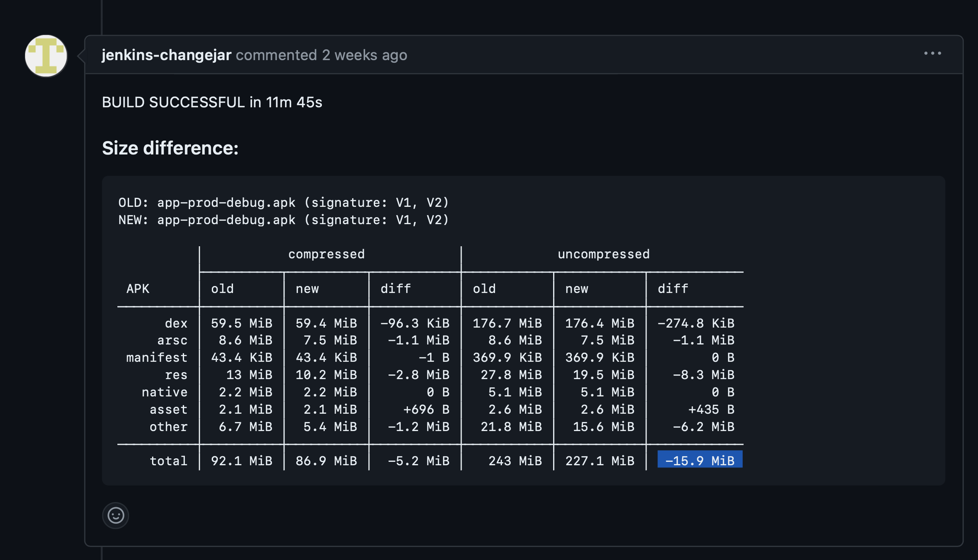Screen dimensions: 978x560
Task: Click the 'BUILD SUCCESSFUL in 11m 45s' text
Action: [212, 102]
